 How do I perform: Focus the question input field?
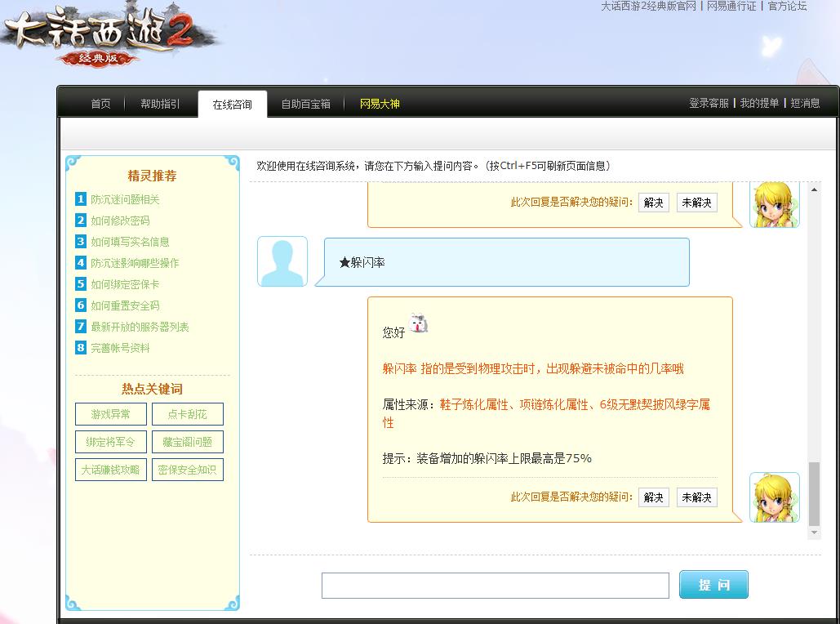(496, 586)
